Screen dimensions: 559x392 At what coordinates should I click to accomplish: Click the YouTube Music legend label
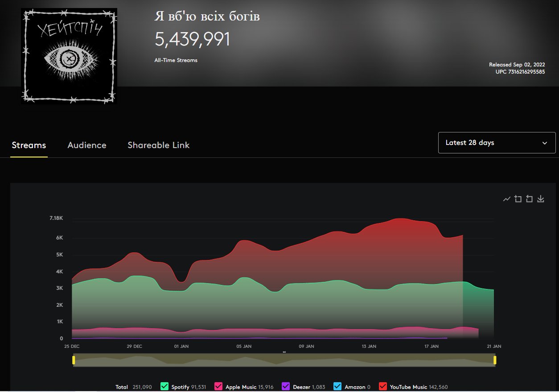(408, 387)
